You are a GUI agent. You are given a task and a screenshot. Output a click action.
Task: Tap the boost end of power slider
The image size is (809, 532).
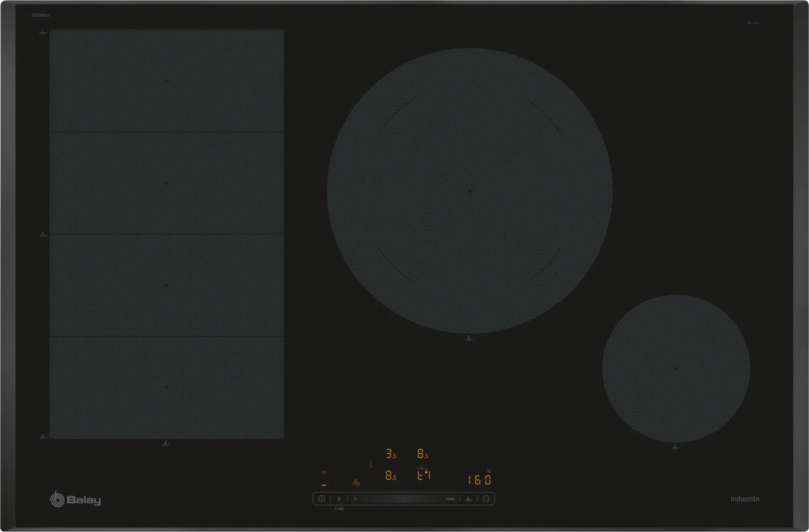pos(450,499)
